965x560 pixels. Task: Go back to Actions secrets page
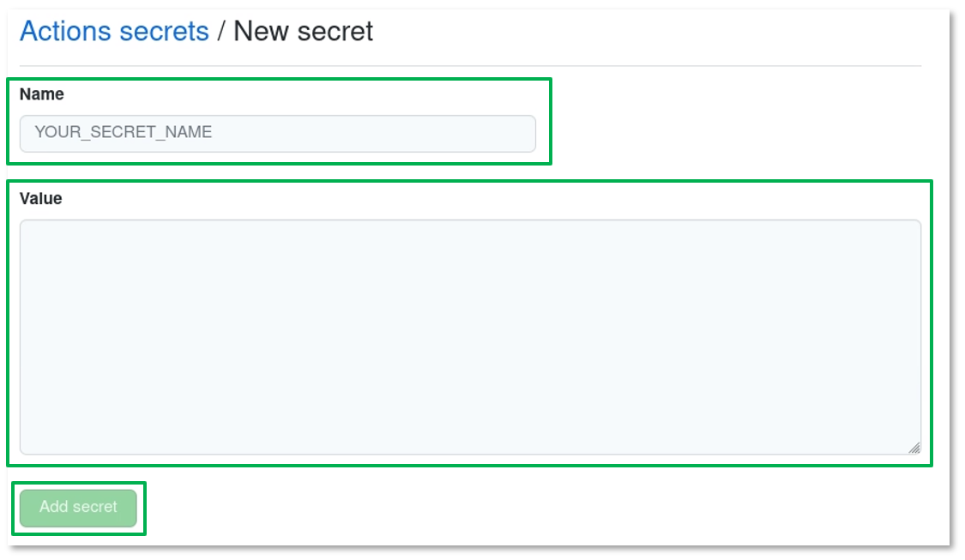click(x=114, y=32)
